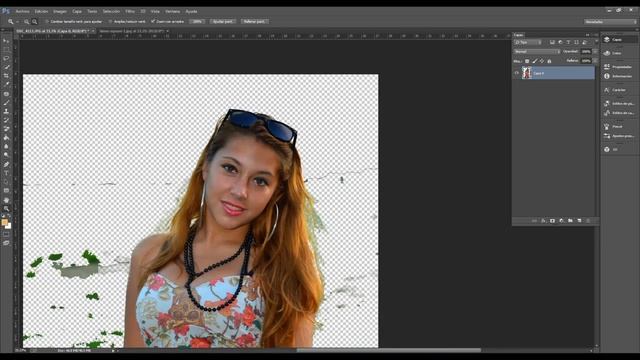Open Carácter panel from side dock
Image resolution: width=640 pixels, height=360 pixels.
click(618, 90)
